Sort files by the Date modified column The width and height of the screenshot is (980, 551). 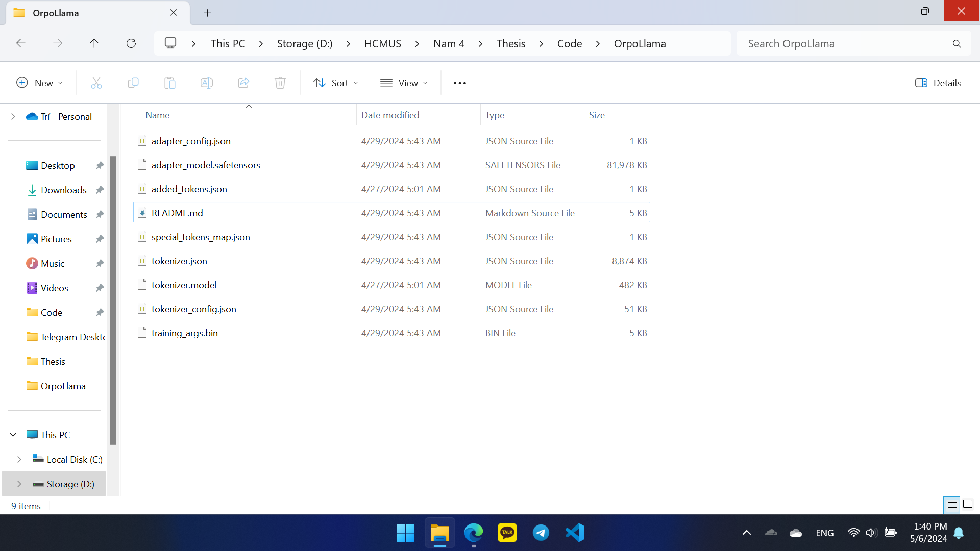point(390,115)
